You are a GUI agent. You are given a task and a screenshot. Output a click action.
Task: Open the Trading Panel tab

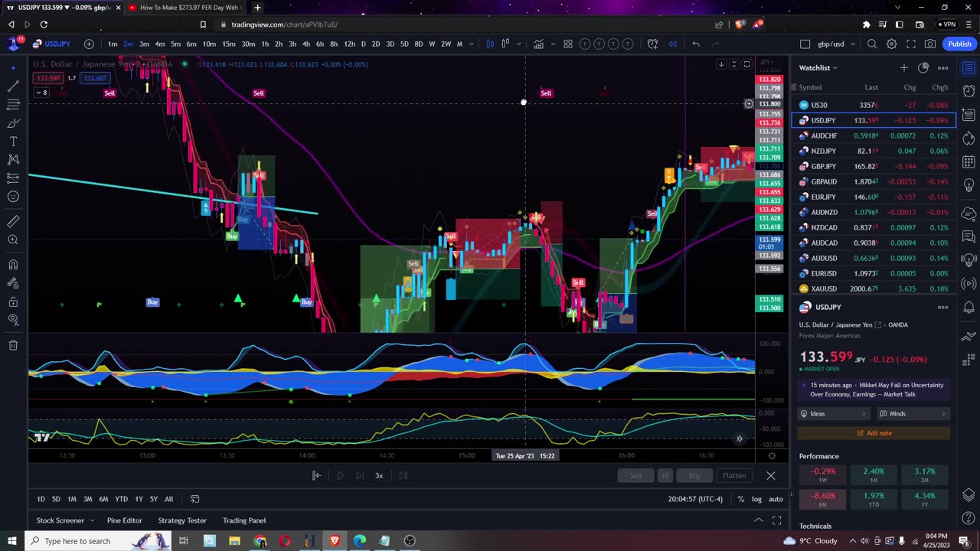(244, 520)
